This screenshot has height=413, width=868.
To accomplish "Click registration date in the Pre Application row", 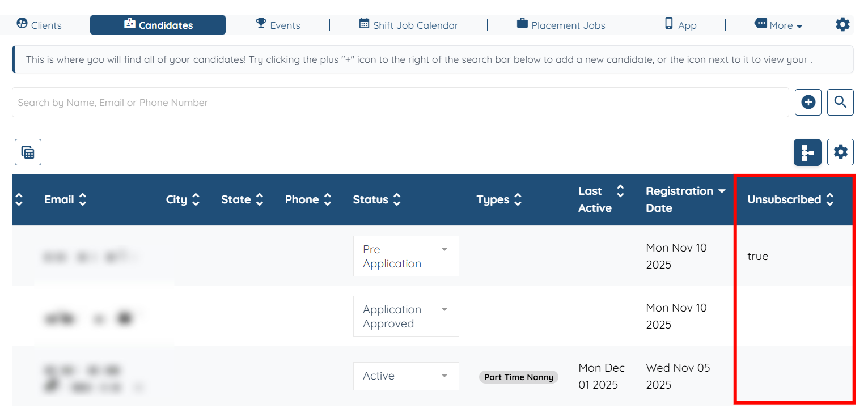I will tap(676, 256).
